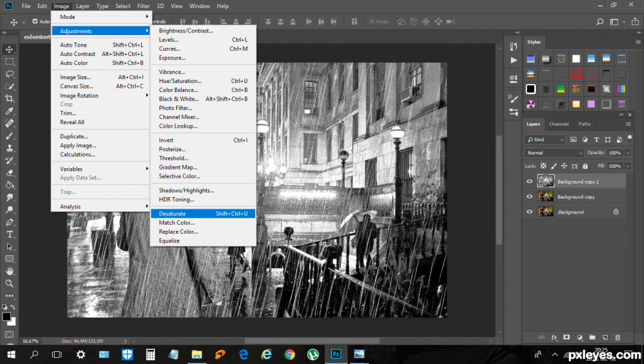Screen dimensions: 644x364
Task: Click the add layer style fx icon
Action: pyautogui.click(x=554, y=337)
